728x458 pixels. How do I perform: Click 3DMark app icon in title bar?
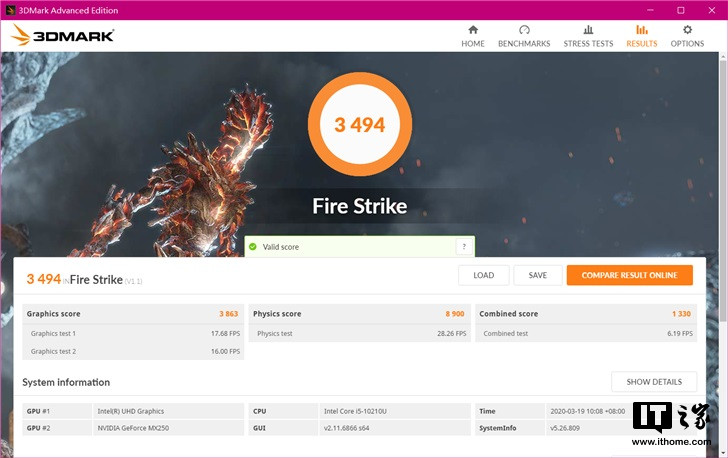(x=10, y=10)
